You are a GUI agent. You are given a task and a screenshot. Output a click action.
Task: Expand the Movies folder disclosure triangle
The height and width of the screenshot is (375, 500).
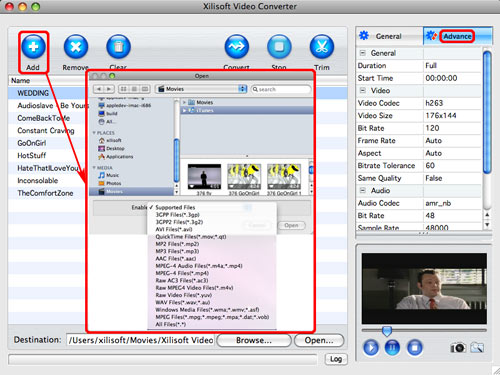point(184,102)
